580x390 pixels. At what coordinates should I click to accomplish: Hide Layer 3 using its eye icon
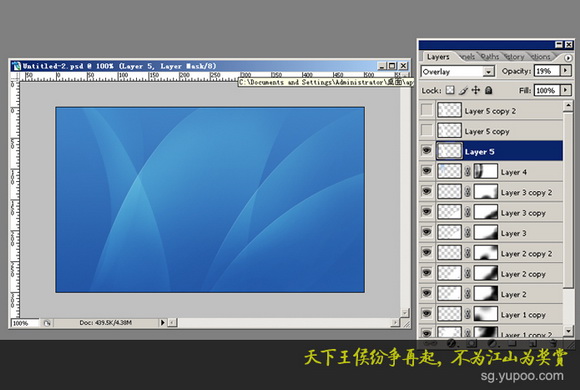(426, 232)
